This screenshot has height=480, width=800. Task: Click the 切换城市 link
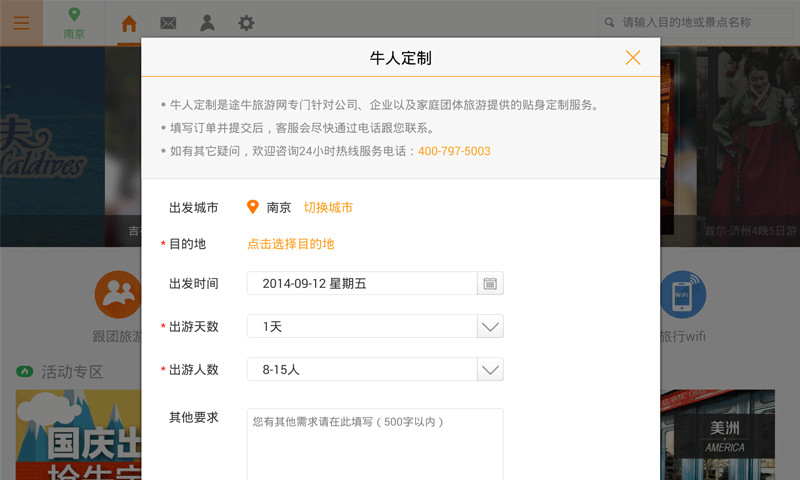click(x=328, y=208)
